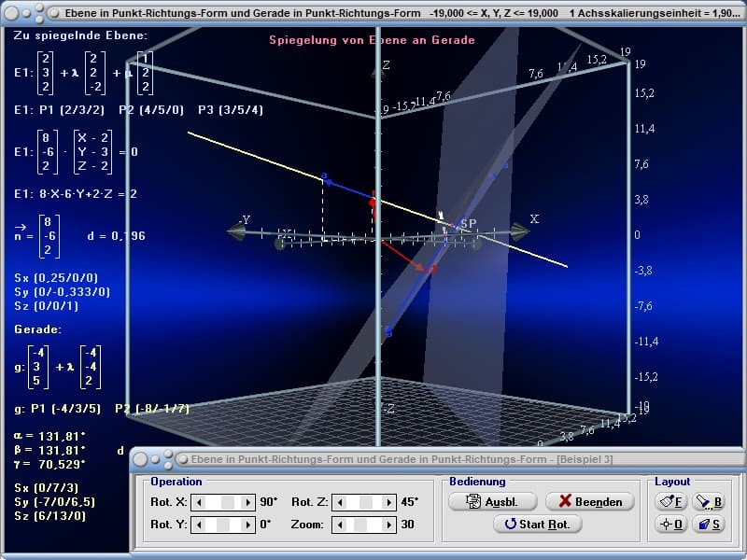Click the angle 'γ = 70,529°'
747x560 pixels.
coord(49,464)
